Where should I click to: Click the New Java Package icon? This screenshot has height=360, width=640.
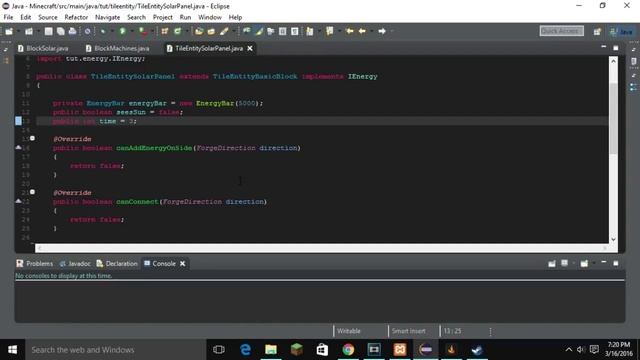tap(164, 31)
